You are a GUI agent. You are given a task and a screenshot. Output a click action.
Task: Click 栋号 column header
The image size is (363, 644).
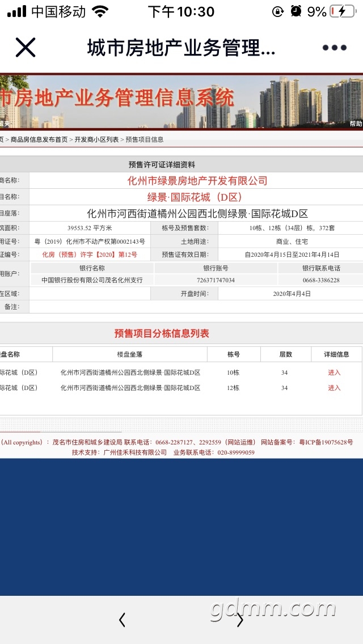(x=234, y=354)
